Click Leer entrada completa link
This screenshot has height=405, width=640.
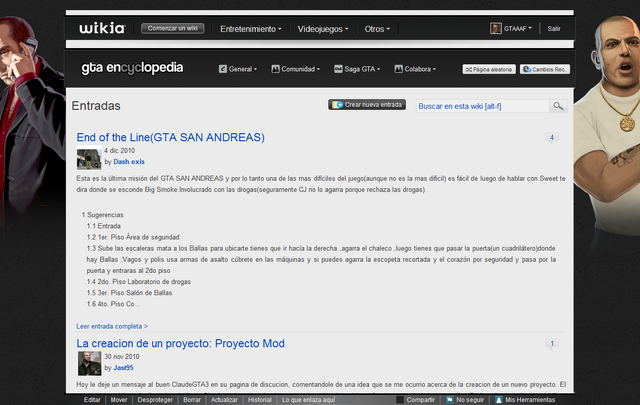pyautogui.click(x=112, y=326)
